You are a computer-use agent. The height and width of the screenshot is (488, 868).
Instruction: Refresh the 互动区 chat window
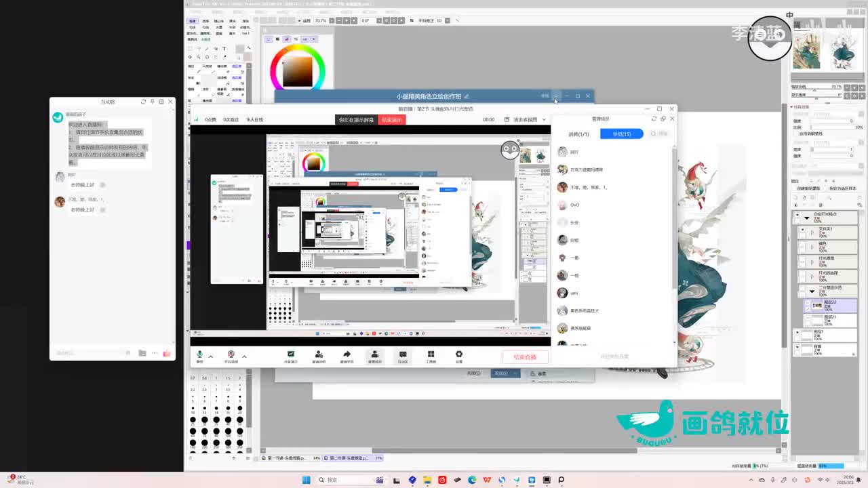pyautogui.click(x=143, y=102)
